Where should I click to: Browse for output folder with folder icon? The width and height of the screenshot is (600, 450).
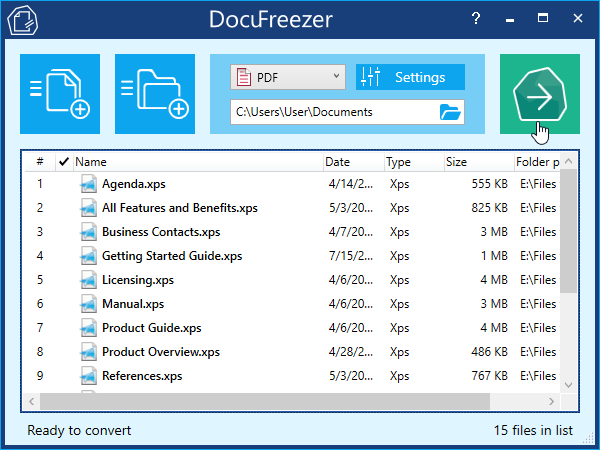pyautogui.click(x=450, y=112)
